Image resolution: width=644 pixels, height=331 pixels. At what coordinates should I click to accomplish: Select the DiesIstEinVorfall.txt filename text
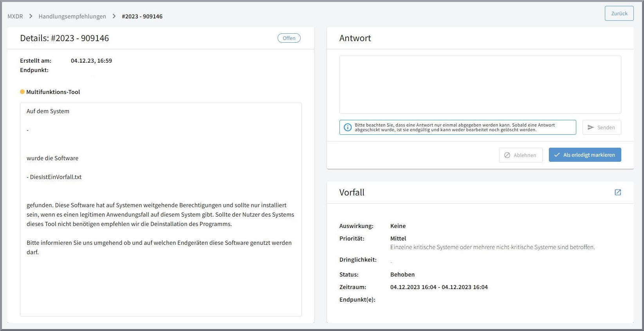tap(56, 177)
